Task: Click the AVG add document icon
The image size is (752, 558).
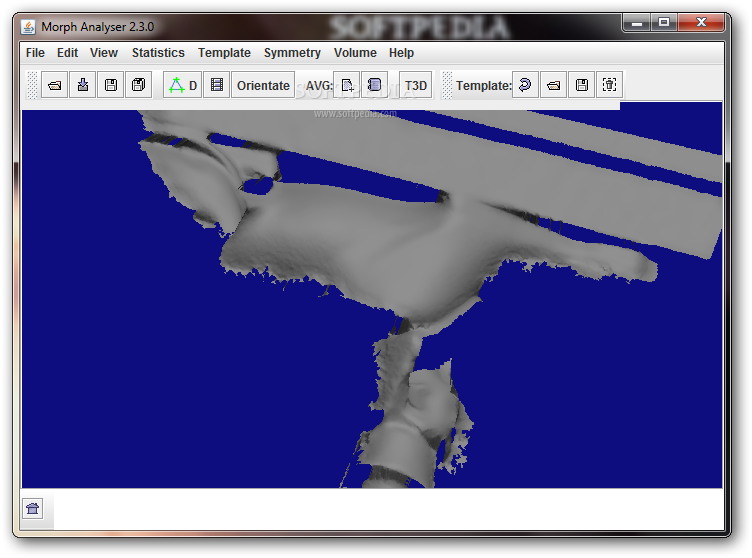Action: coord(347,85)
